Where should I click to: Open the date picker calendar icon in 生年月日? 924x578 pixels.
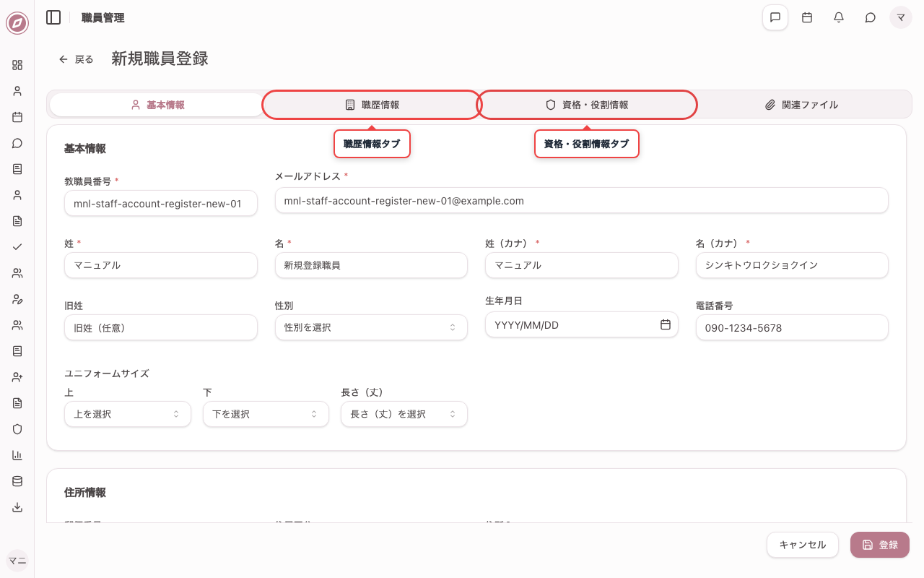[666, 324]
